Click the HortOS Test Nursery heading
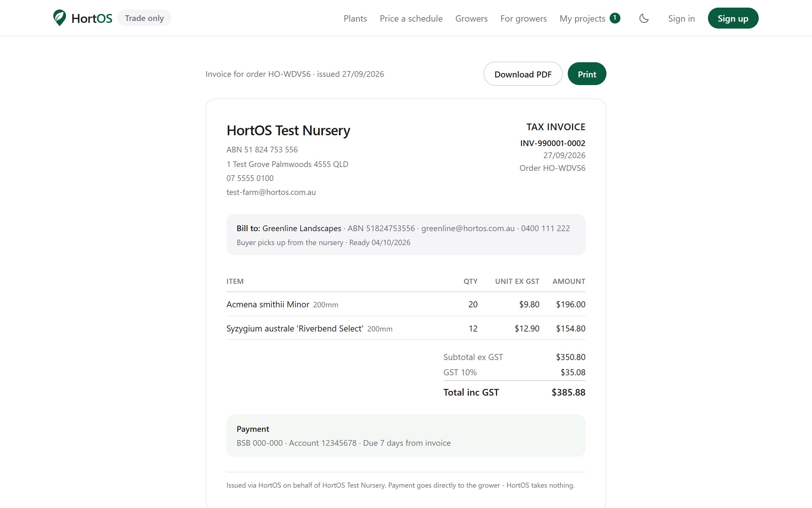Image resolution: width=812 pixels, height=508 pixels. click(x=288, y=130)
